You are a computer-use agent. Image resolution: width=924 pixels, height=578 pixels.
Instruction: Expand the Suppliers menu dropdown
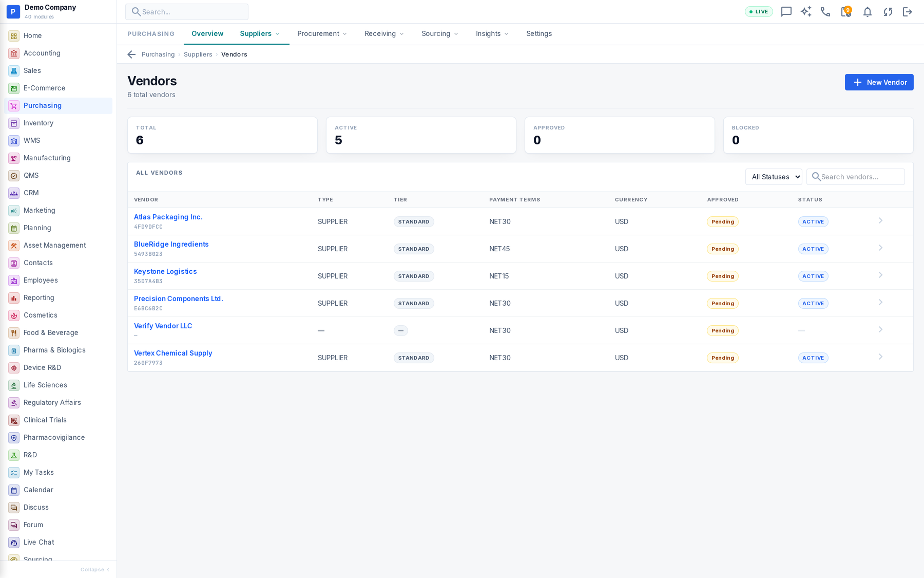point(260,33)
